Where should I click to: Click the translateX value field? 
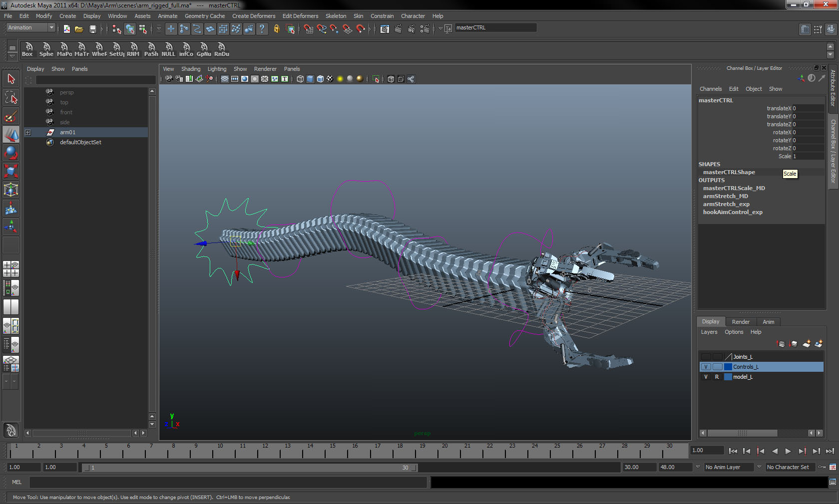(x=808, y=108)
